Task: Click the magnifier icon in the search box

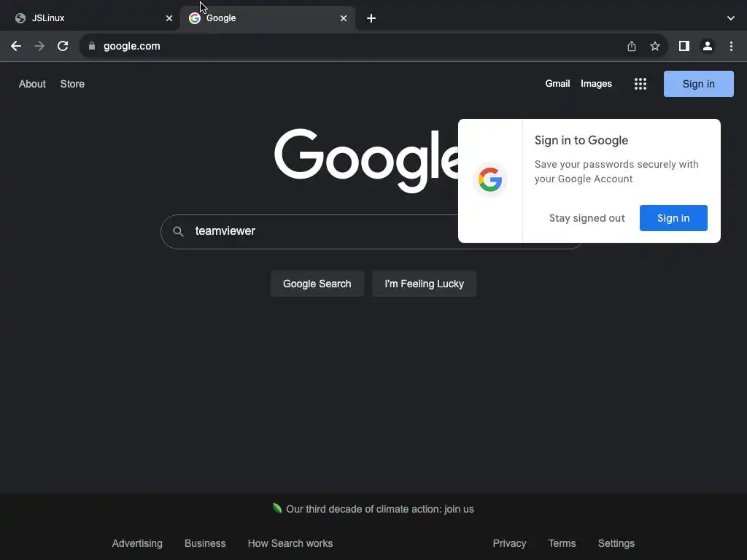Action: pyautogui.click(x=178, y=231)
